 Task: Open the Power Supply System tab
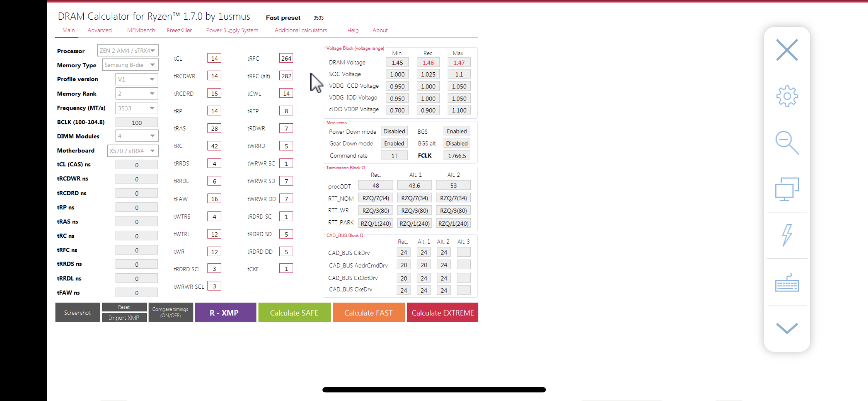pyautogui.click(x=232, y=30)
